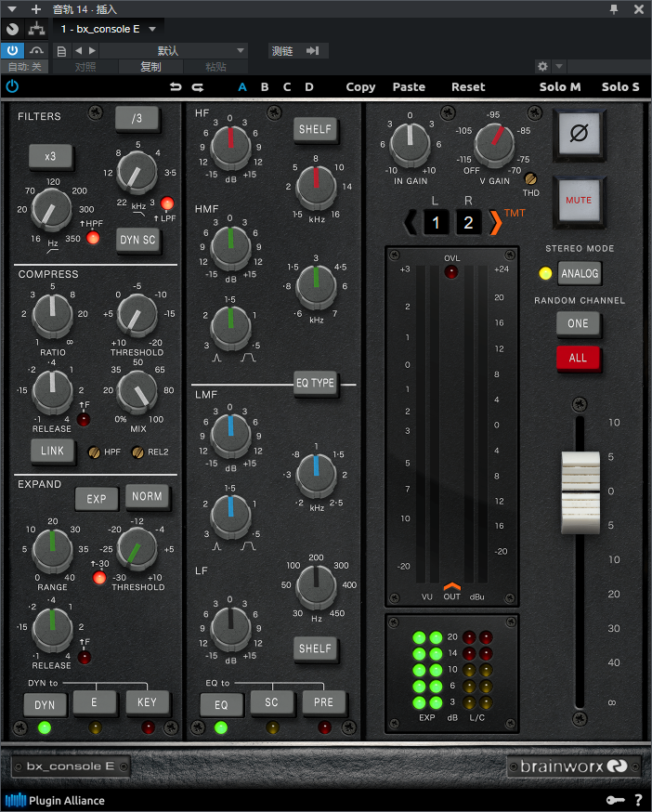
Task: Click the 自动: 关 automation item
Action: tap(24, 67)
